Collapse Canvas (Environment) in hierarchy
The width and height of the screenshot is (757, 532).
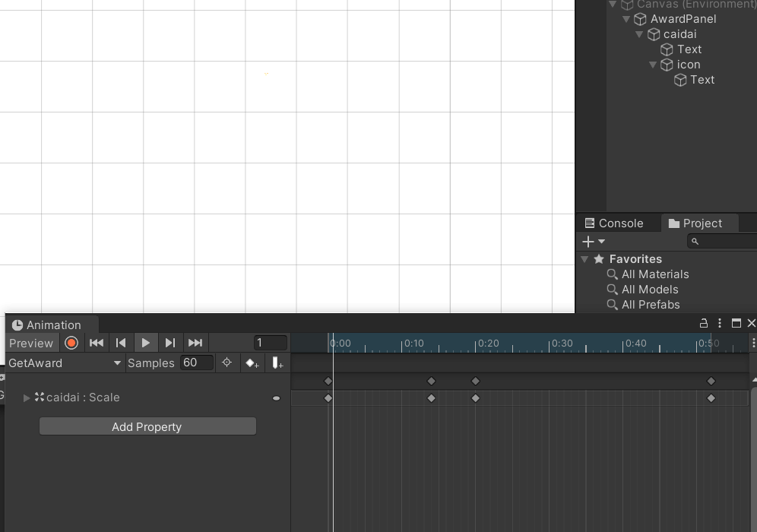click(x=613, y=5)
